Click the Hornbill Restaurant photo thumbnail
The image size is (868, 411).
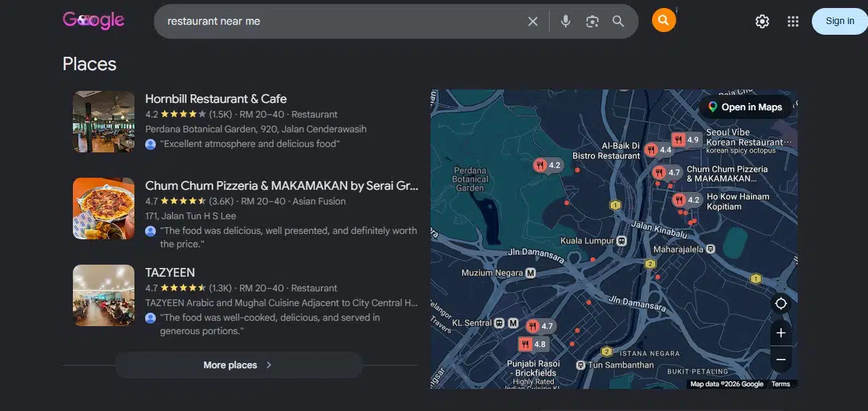pos(104,122)
